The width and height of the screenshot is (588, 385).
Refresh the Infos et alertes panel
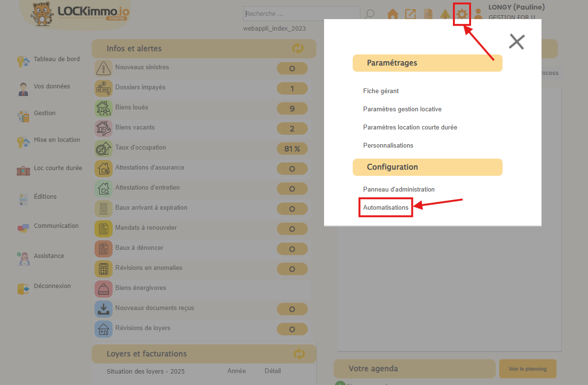point(298,48)
